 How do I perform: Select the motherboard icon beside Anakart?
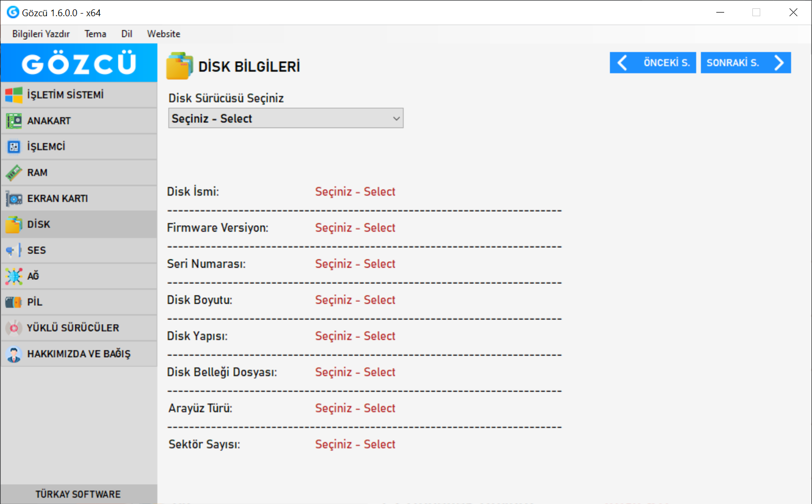point(14,121)
